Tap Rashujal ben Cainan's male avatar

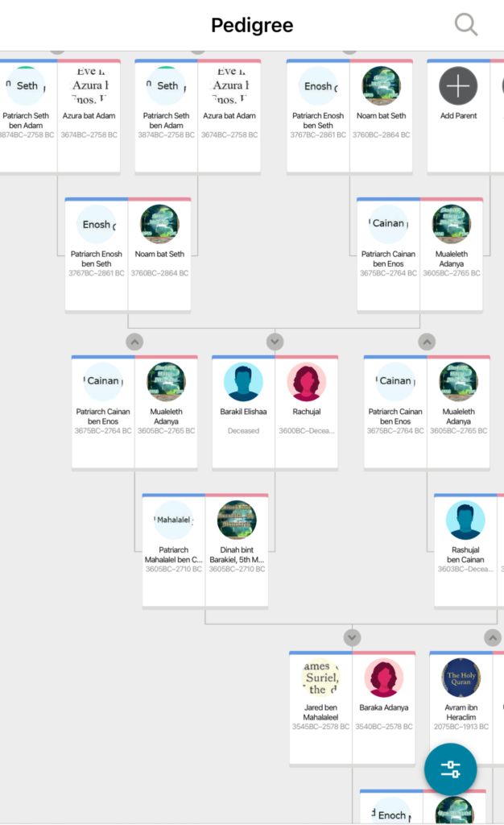tap(465, 520)
